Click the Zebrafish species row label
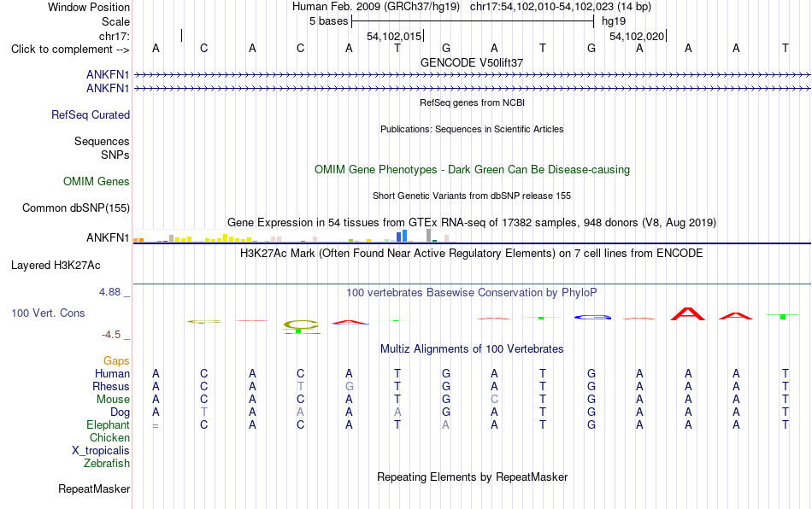812x509 pixels. (x=107, y=464)
